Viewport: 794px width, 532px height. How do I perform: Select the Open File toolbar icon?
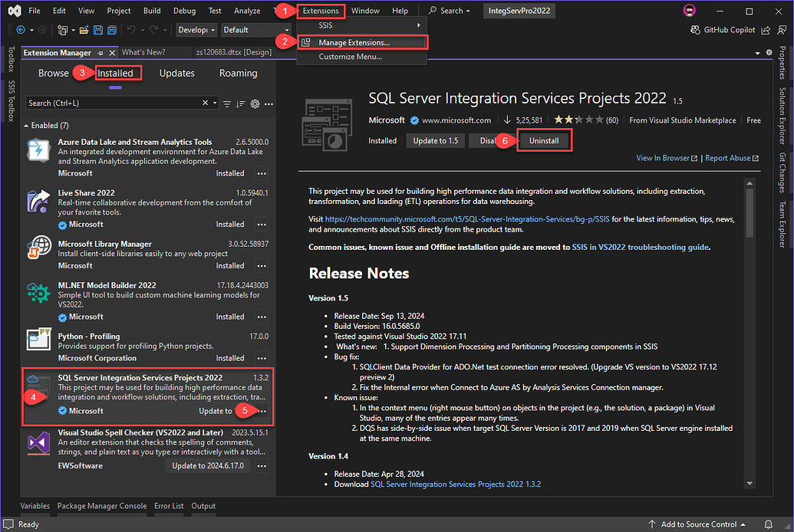point(84,29)
